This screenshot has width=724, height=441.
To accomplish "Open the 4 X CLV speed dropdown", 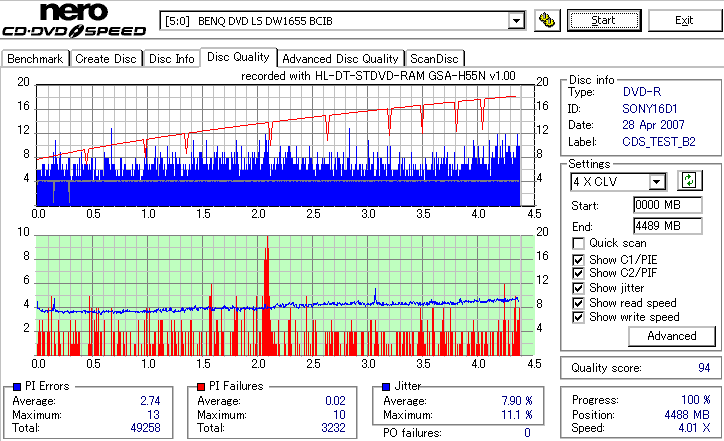I will [x=656, y=181].
